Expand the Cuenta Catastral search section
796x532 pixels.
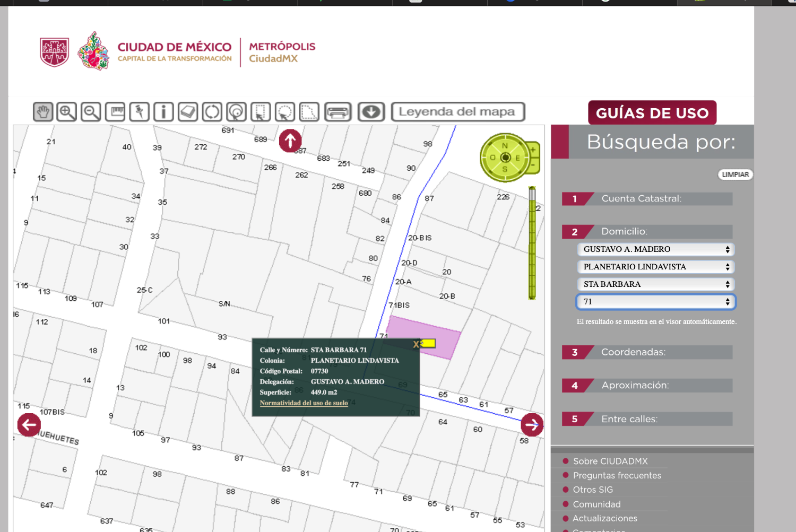tap(647, 199)
